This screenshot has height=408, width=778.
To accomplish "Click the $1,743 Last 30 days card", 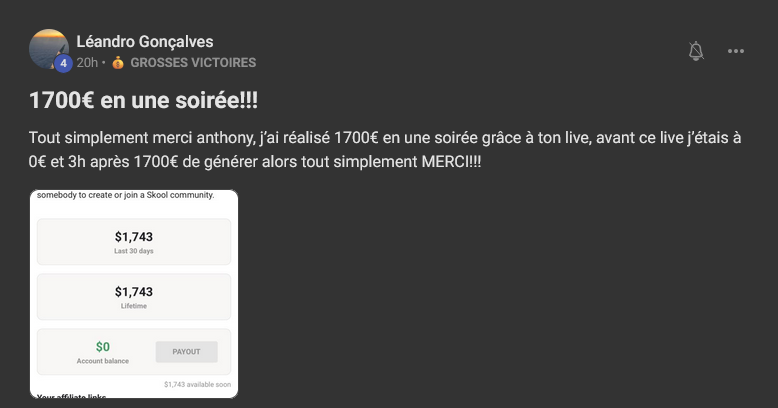I will [134, 242].
